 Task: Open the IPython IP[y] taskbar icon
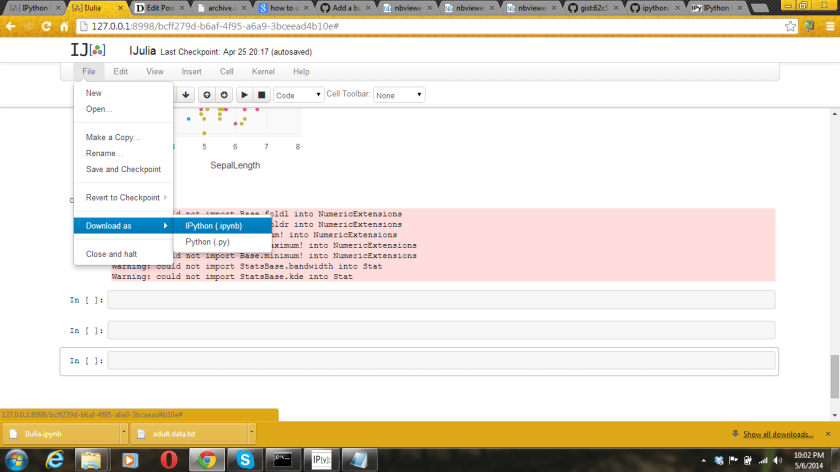coord(321,460)
